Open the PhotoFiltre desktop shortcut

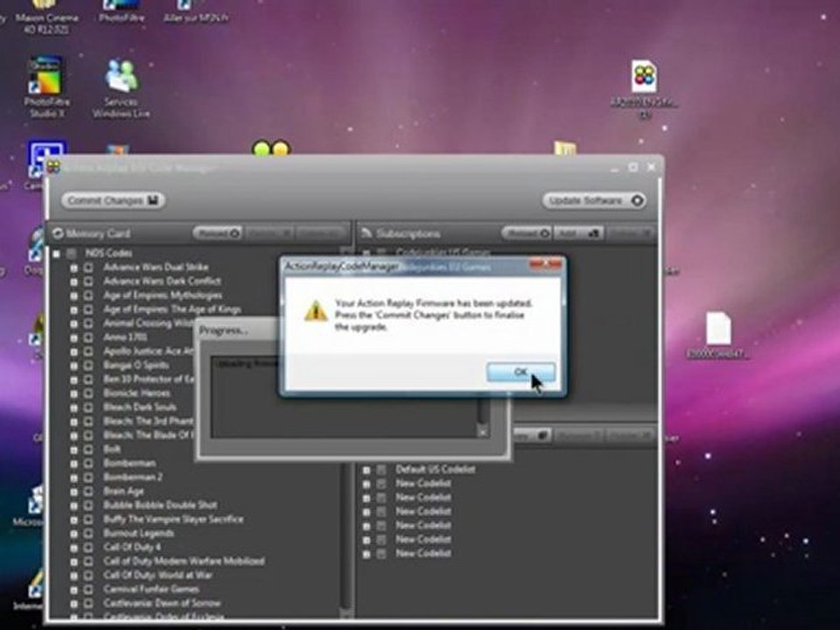[122, 11]
